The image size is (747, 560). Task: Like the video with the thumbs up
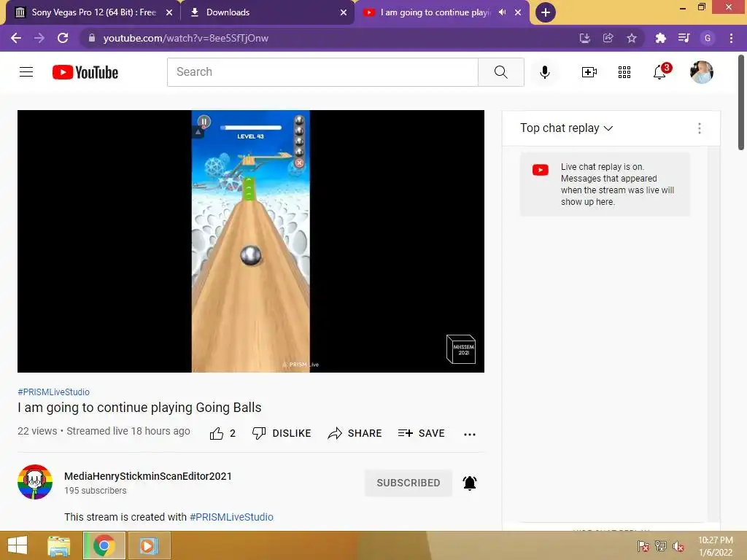coord(222,433)
